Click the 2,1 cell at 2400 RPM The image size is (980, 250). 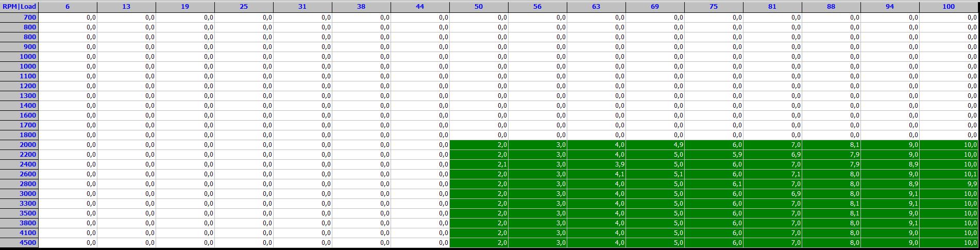pyautogui.click(x=479, y=164)
